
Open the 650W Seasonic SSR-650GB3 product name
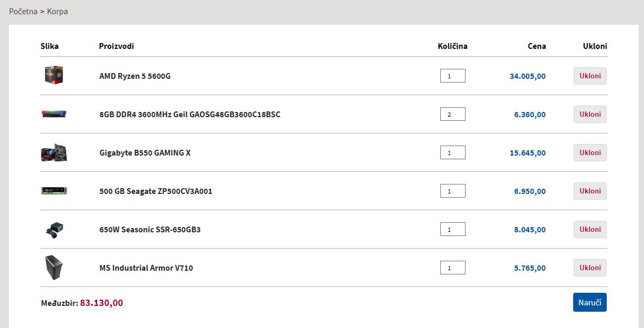(150, 230)
